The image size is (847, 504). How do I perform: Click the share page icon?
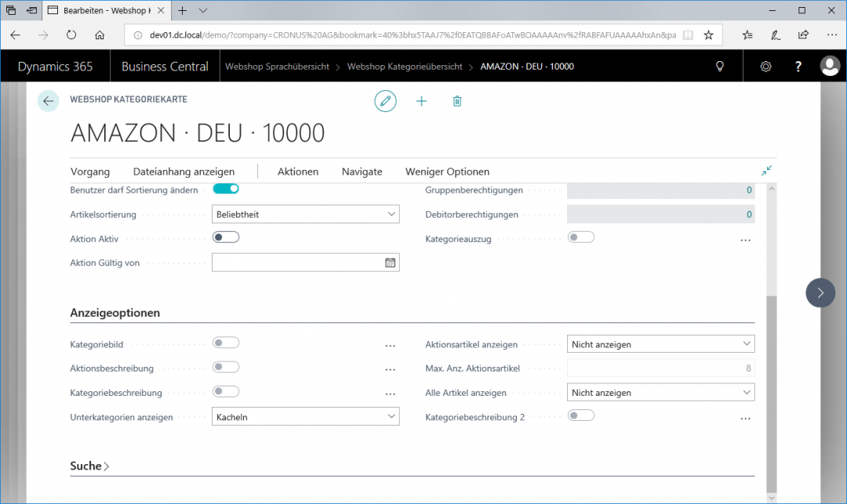[x=803, y=35]
